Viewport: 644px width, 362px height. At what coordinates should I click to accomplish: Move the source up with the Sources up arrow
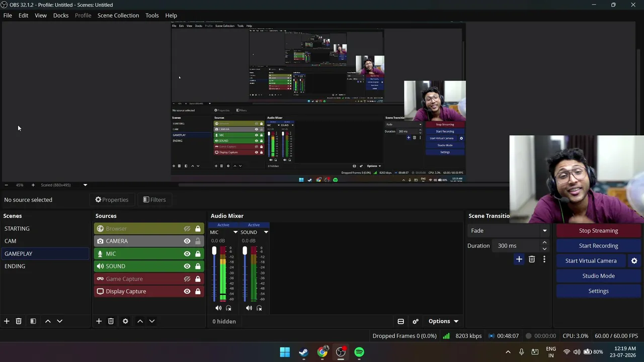140,321
